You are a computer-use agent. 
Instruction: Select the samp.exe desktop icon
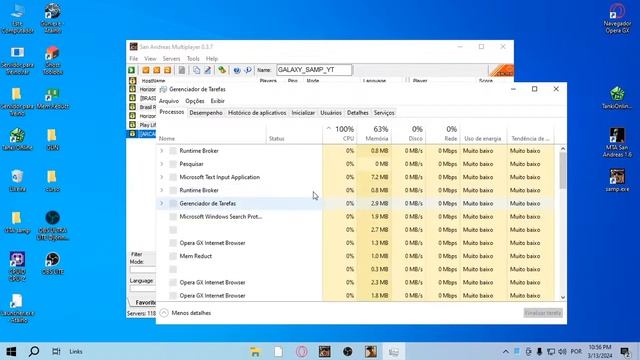tap(617, 180)
